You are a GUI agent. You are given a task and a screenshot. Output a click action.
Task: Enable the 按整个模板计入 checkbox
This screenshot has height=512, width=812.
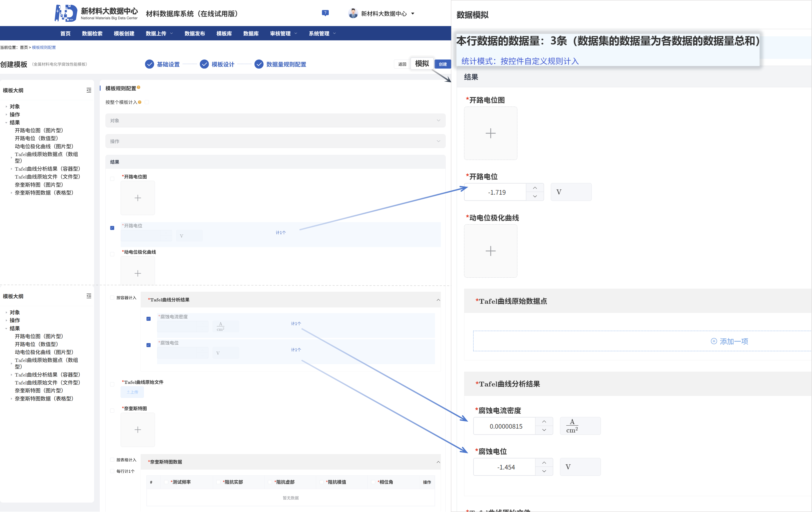click(x=147, y=102)
